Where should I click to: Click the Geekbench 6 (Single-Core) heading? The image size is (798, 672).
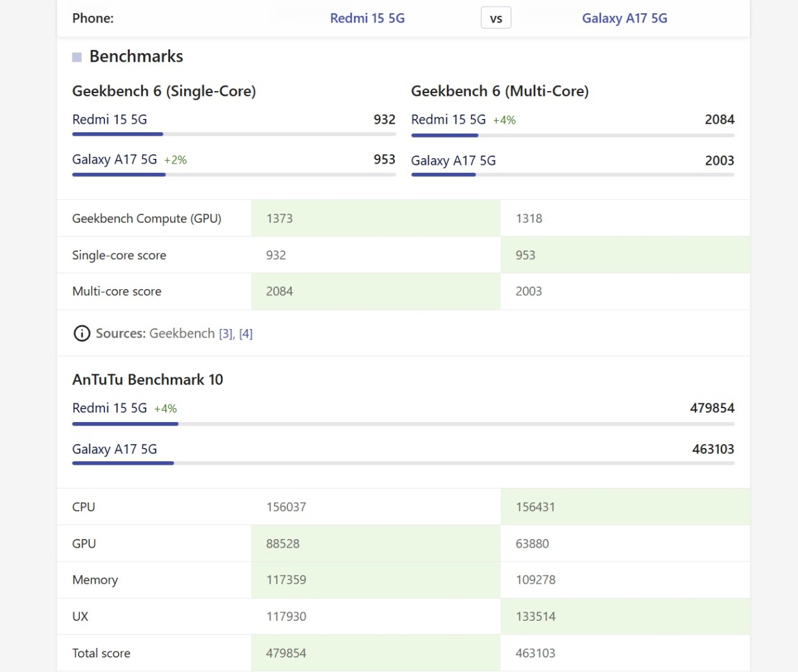click(x=164, y=91)
